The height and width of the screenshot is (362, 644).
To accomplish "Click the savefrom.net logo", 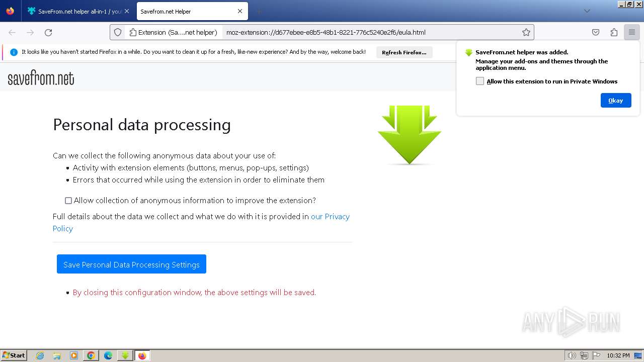I will coord(41,78).
